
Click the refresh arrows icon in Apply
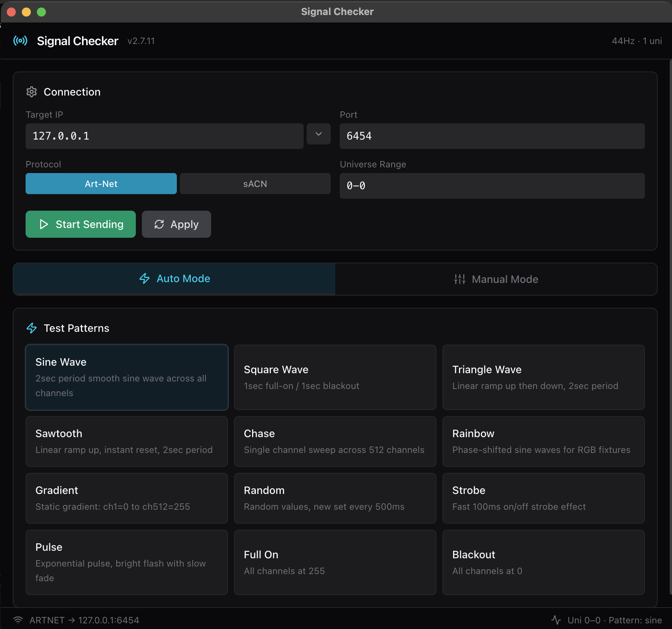point(159,224)
